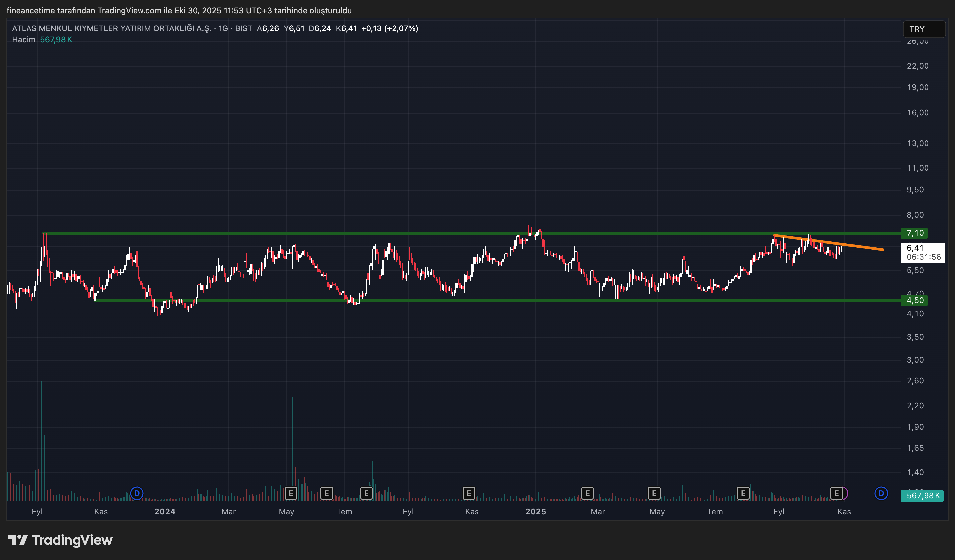Open the earnings E marker at May 2024
The height and width of the screenshot is (560, 955).
coord(291,493)
